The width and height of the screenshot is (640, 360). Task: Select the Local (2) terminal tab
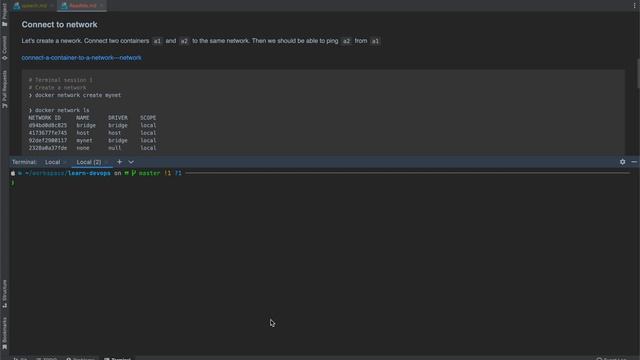89,162
